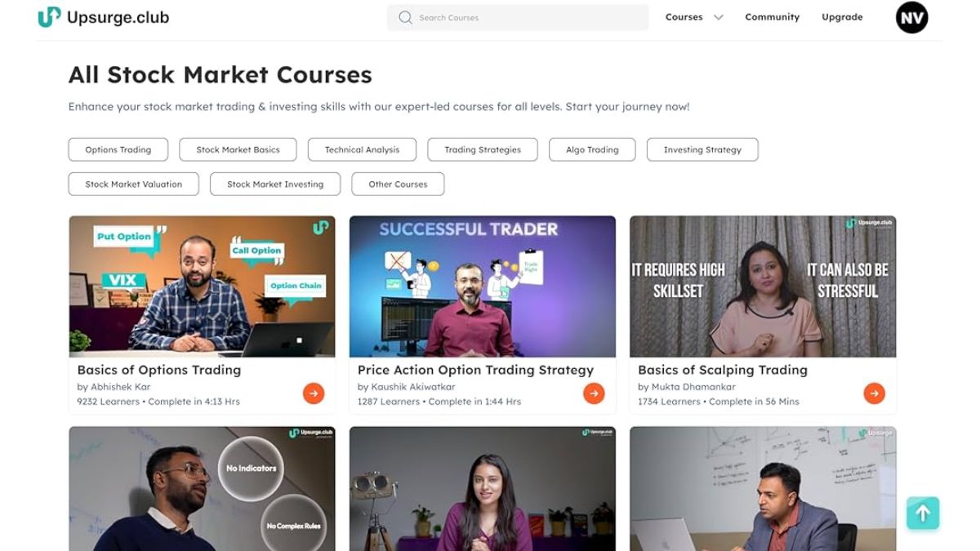Choose the Stock Market Valuation category
980x551 pixels.
pyautogui.click(x=134, y=184)
